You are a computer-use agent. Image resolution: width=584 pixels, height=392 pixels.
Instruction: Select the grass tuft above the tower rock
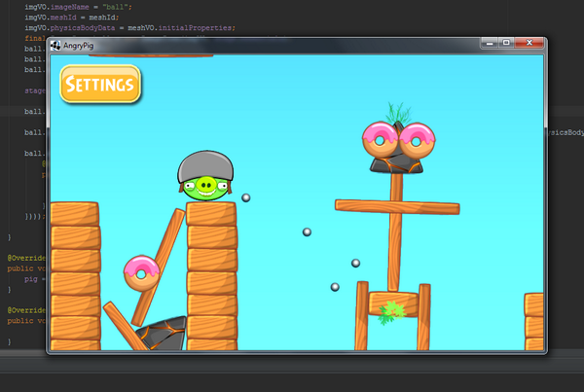click(398, 113)
